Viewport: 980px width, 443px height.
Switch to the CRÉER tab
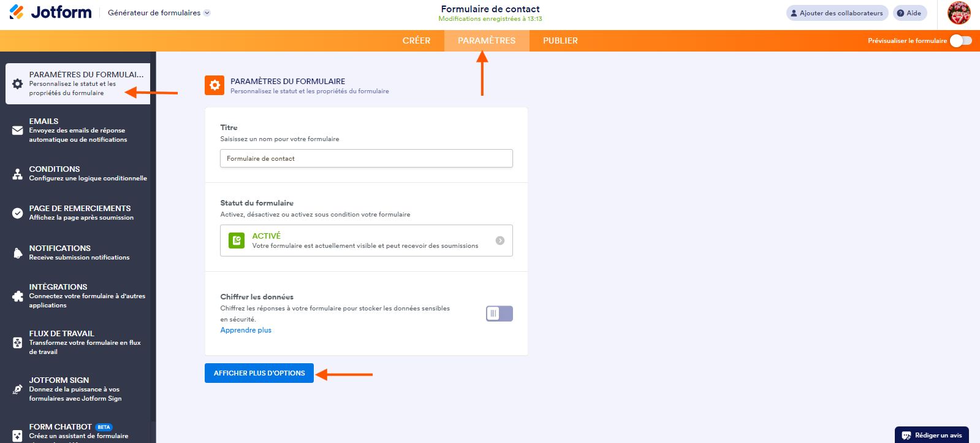(416, 40)
